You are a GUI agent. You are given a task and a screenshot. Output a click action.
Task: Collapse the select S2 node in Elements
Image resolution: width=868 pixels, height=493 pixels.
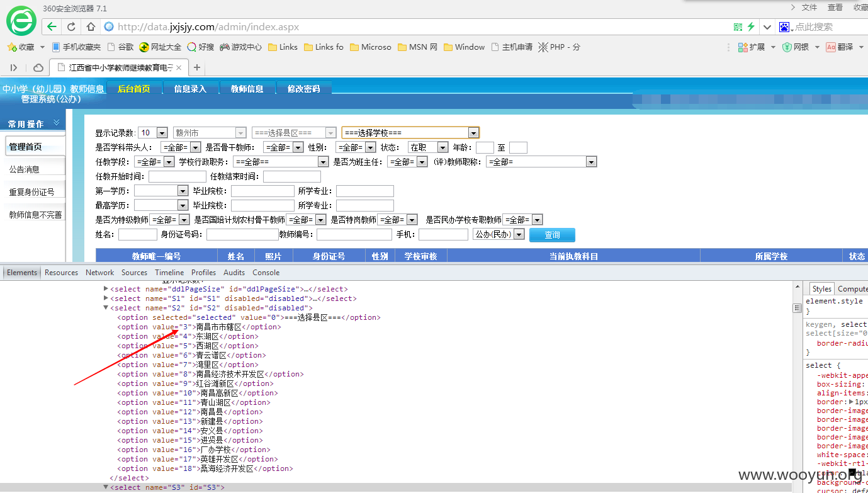pyautogui.click(x=106, y=308)
